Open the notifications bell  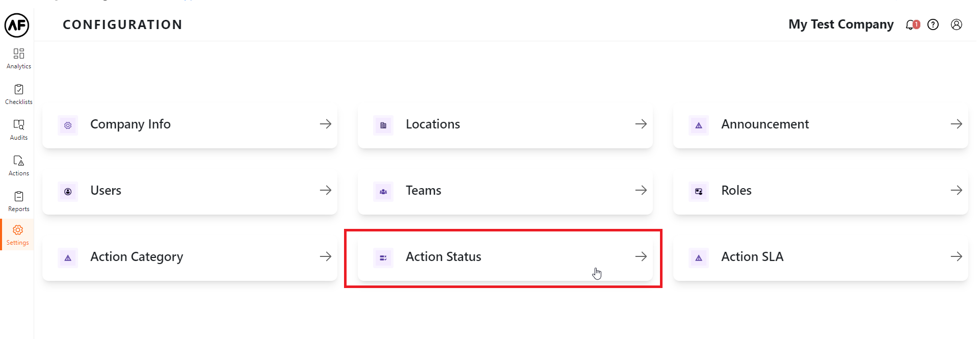click(x=911, y=24)
